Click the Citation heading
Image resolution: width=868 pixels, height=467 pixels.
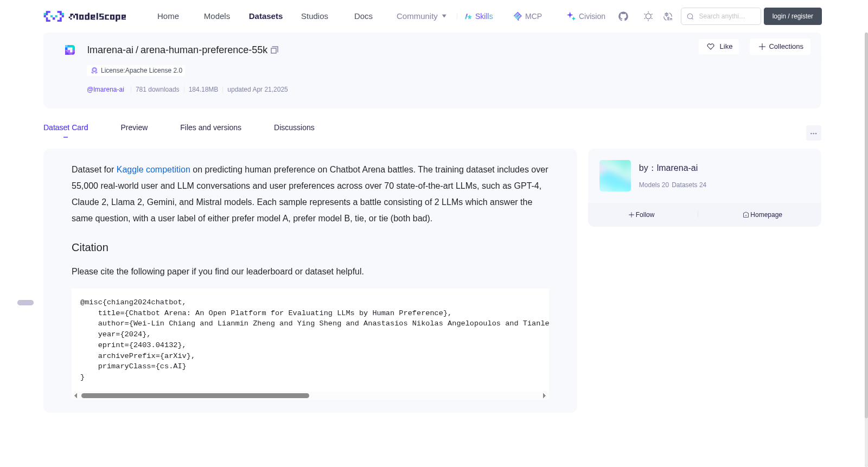(x=90, y=247)
